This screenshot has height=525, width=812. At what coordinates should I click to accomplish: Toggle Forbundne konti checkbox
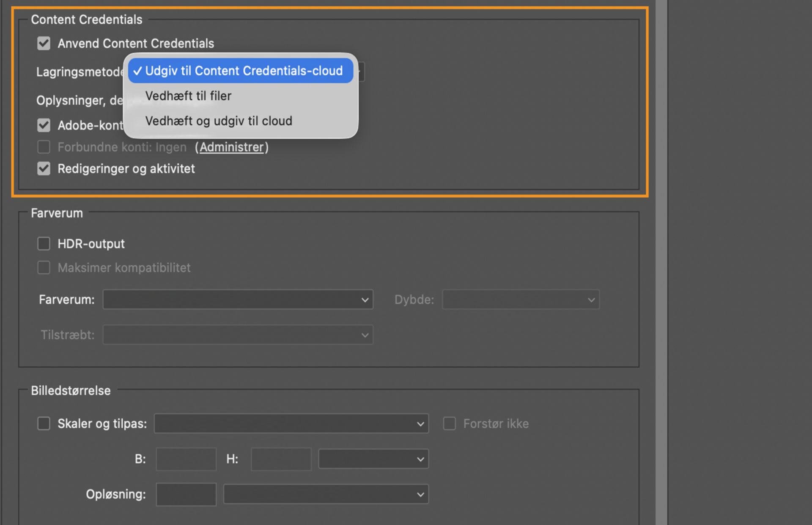(x=44, y=147)
